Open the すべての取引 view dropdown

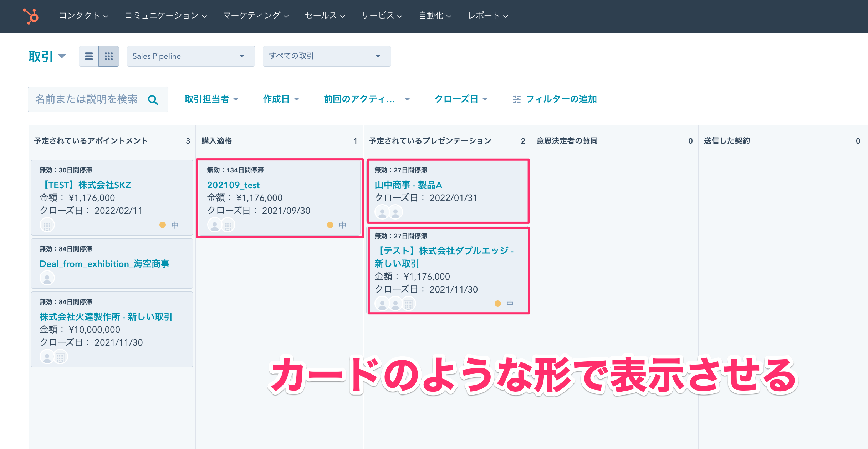click(x=327, y=56)
